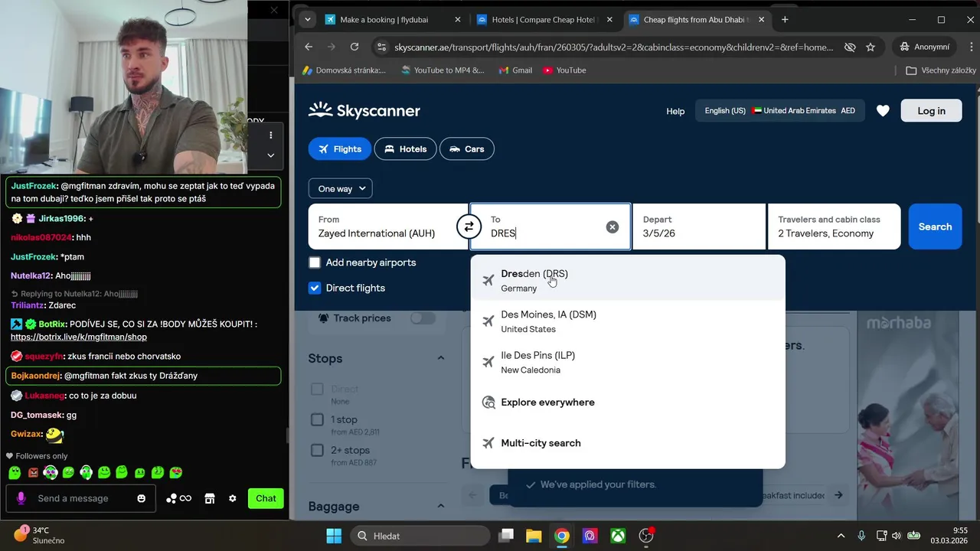980x551 pixels.
Task: Swap origin and destination airports
Action: click(x=469, y=227)
